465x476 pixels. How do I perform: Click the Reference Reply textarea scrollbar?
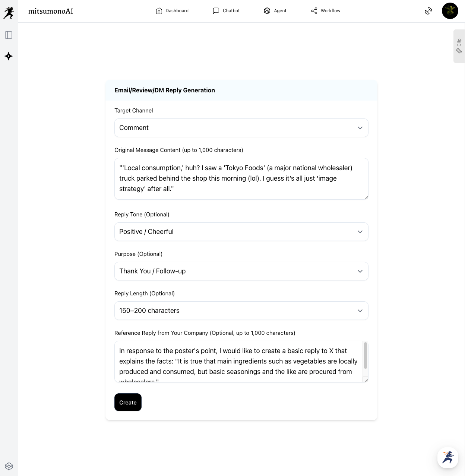(x=366, y=356)
